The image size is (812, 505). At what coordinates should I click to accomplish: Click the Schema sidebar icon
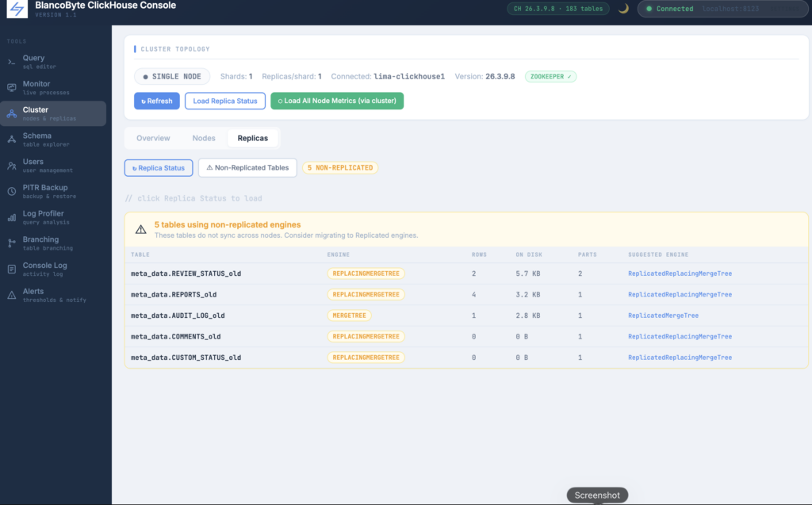click(x=11, y=140)
